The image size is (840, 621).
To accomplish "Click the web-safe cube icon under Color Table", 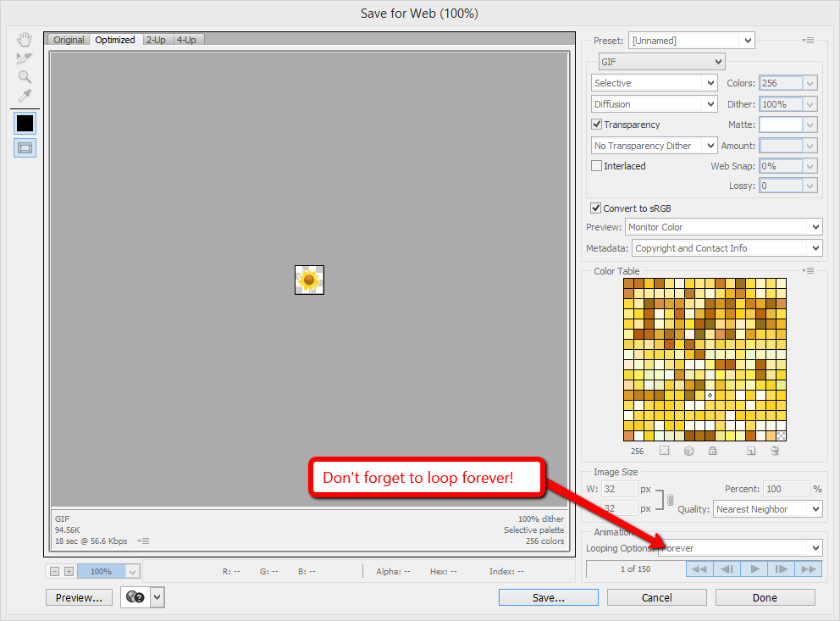I will tap(689, 452).
